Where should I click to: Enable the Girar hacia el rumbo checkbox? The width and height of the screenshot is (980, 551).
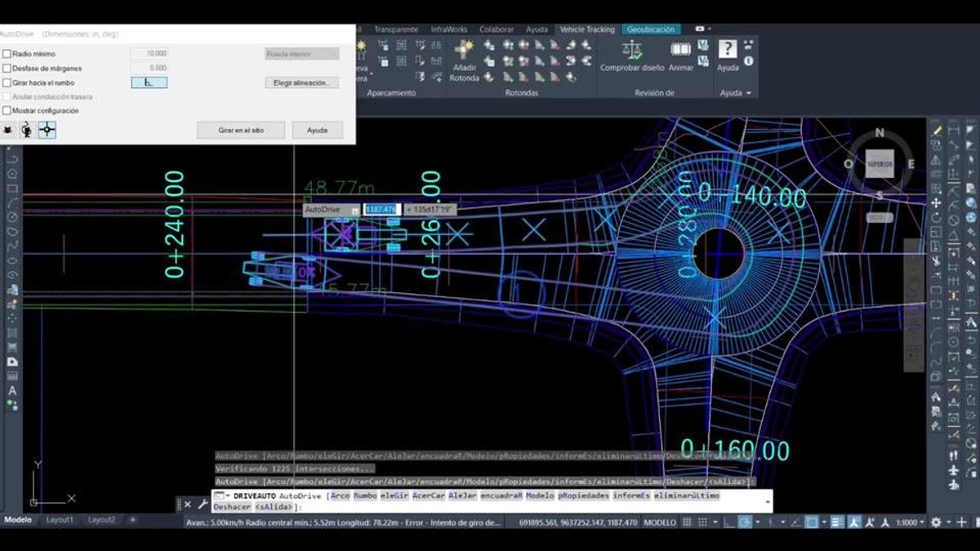7,82
